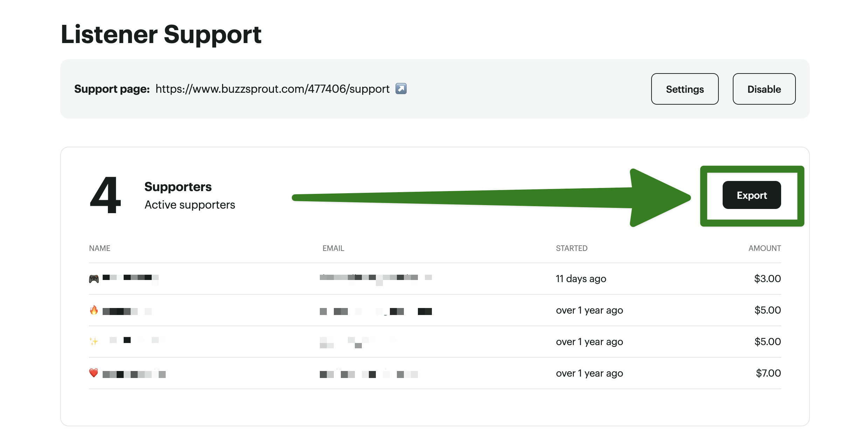
Task: Select the $7.00 supporter amount
Action: tap(768, 373)
